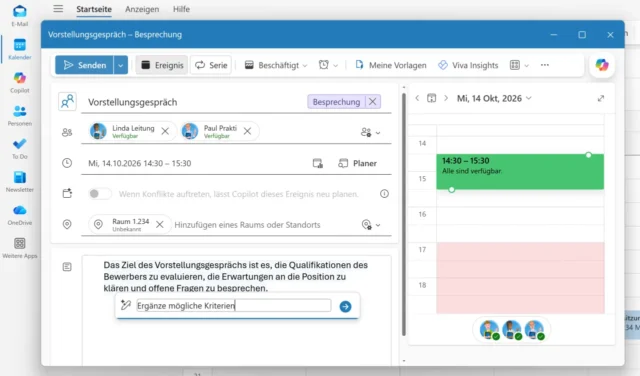Click the today icon in calendar panel
This screenshot has height=376, width=640.
(x=431, y=98)
